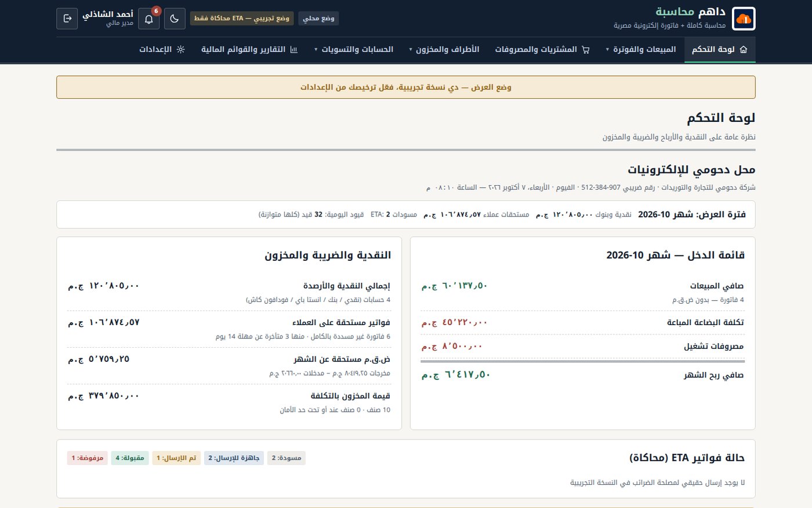This screenshot has height=508, width=812.
Task: Click the gear icon beside الإعدادات
Action: [180, 49]
